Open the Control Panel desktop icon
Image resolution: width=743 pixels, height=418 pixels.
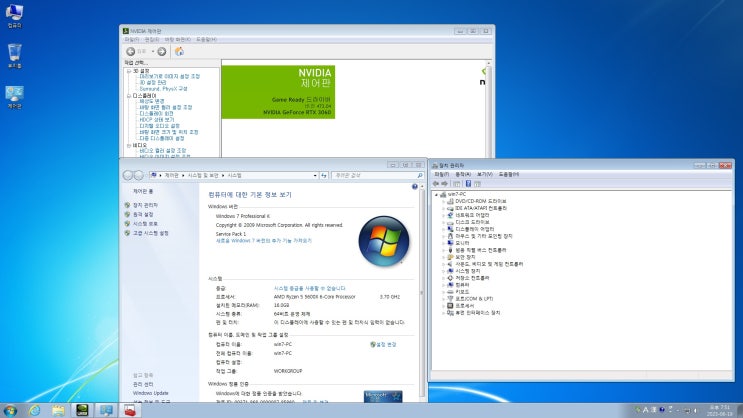click(x=15, y=97)
